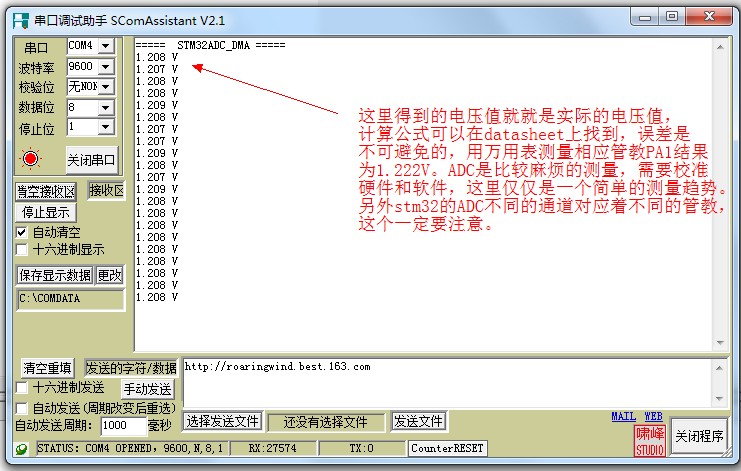Open the 停止位 1 dropdown
Viewport: 741px width, 471px height.
click(x=106, y=127)
